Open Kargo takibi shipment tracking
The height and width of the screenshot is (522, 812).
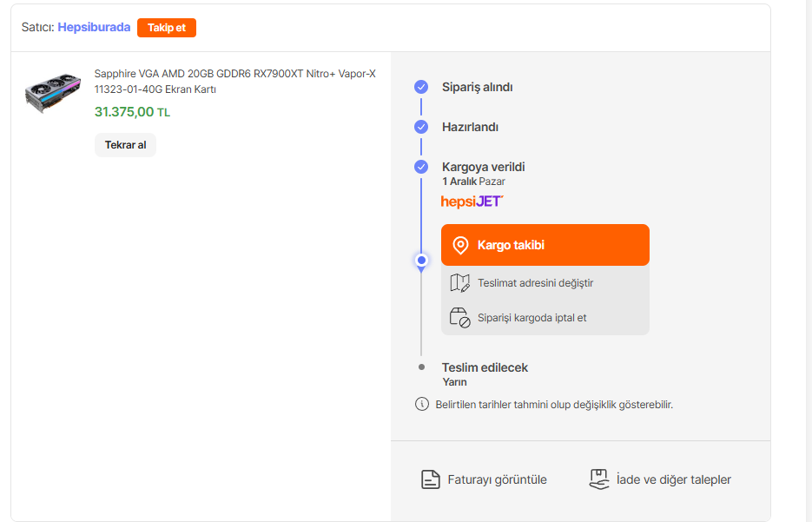[545, 245]
